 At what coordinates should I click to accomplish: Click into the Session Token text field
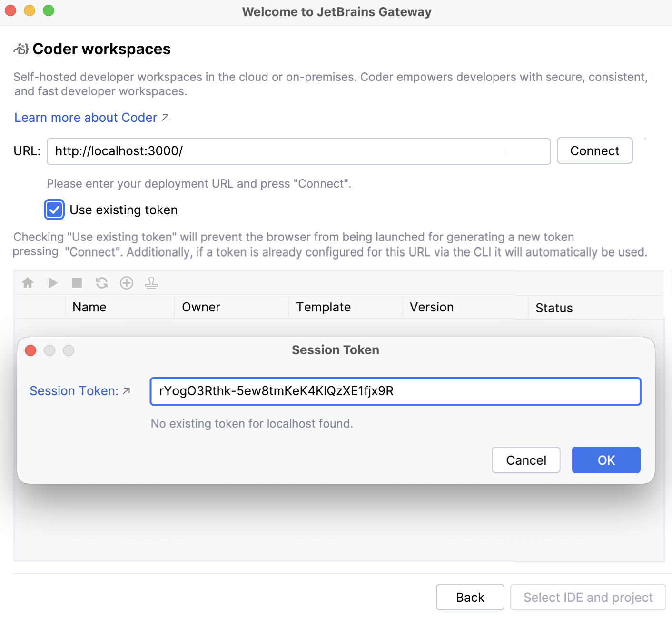click(x=395, y=391)
